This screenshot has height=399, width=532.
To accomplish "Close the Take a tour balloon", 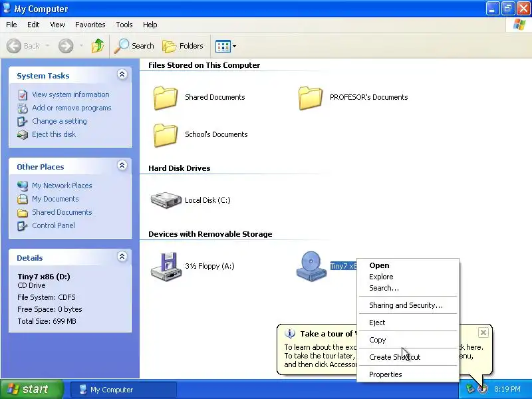I will (483, 332).
